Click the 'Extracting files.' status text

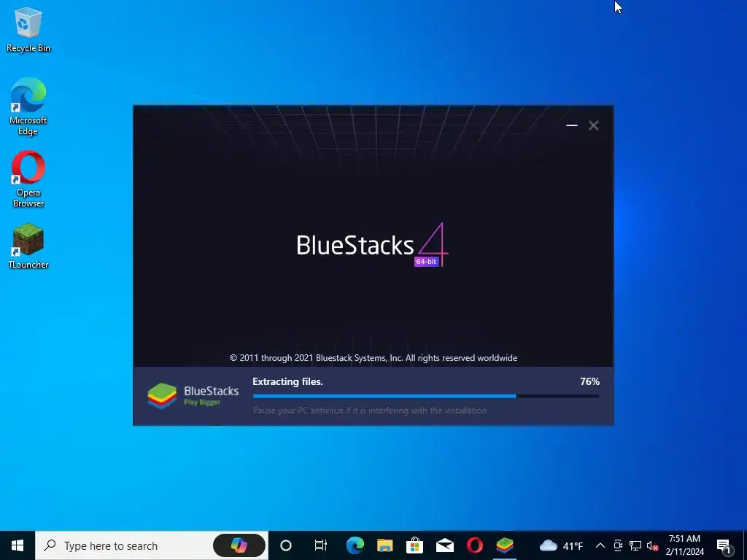tap(287, 381)
